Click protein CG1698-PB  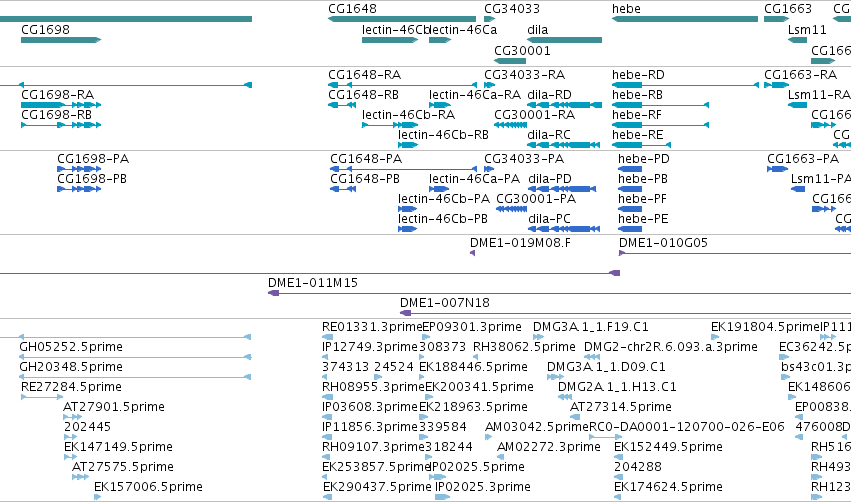tap(92, 179)
